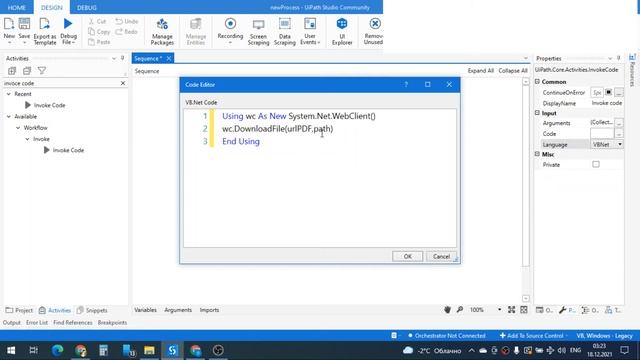Open Language VBNet dropdown
The height and width of the screenshot is (360, 640).
pos(620,144)
